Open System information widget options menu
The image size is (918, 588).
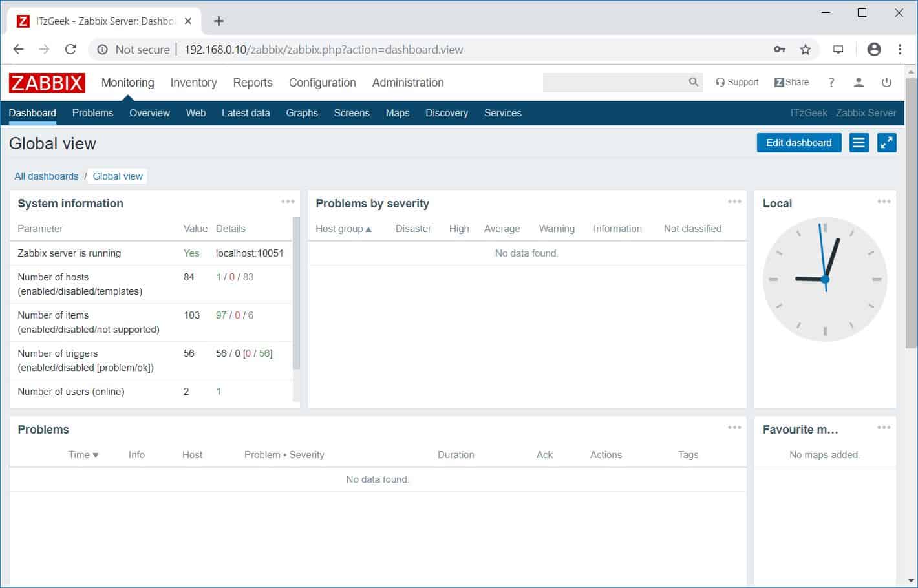288,202
